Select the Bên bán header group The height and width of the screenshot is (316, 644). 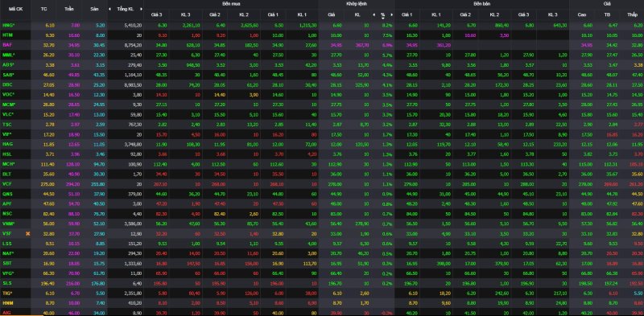481,3
